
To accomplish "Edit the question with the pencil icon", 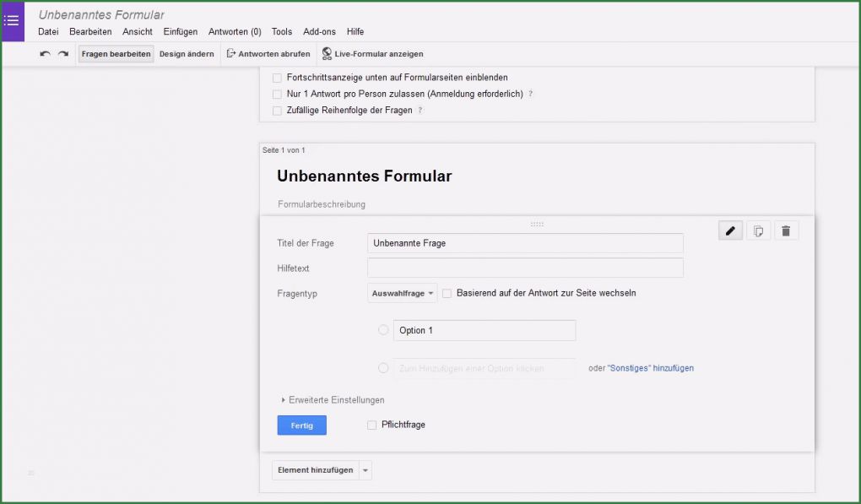I will (x=729, y=230).
